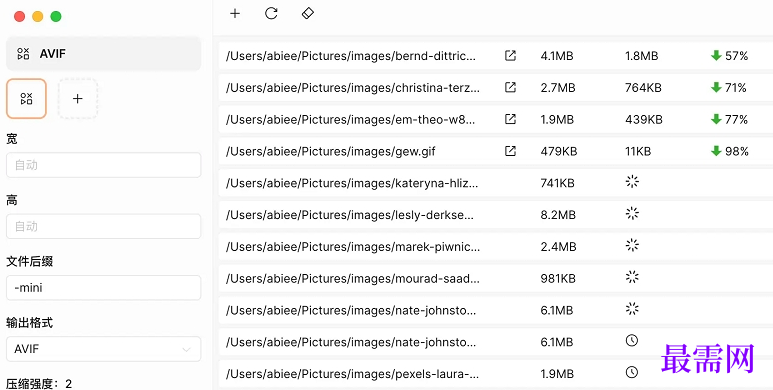Click the eraser icon to clear list

tap(308, 13)
